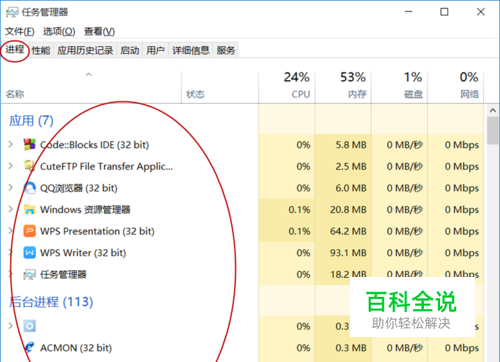500x362 pixels.
Task: Select the WPS Writer (32 bit) row
Action: tap(243, 253)
